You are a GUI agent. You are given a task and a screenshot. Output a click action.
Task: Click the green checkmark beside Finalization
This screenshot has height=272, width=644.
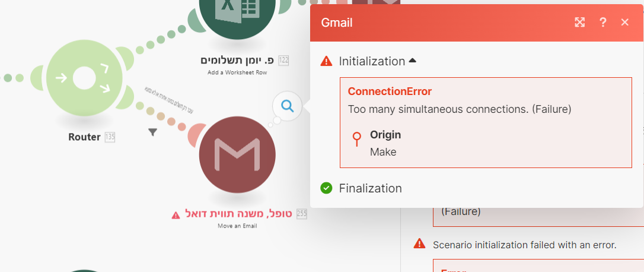[x=326, y=188]
